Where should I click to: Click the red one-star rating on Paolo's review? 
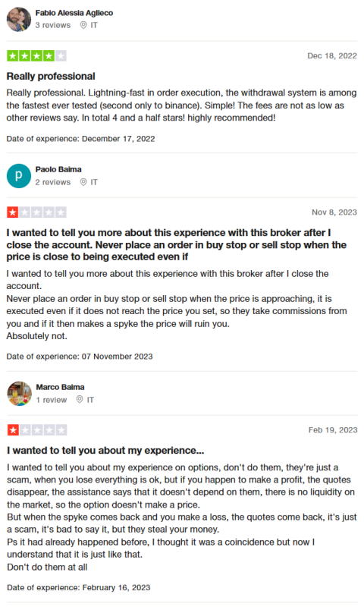tap(36, 212)
